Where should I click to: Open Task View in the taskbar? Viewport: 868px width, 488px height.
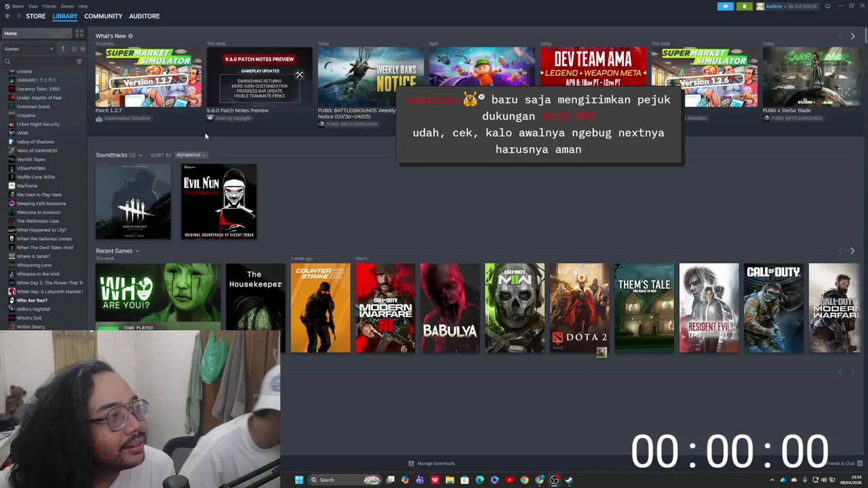tap(391, 480)
